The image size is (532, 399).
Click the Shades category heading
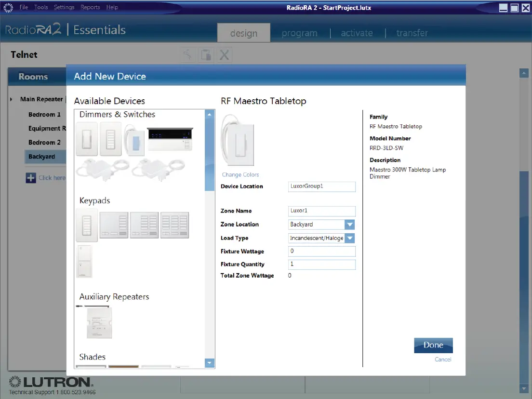93,357
